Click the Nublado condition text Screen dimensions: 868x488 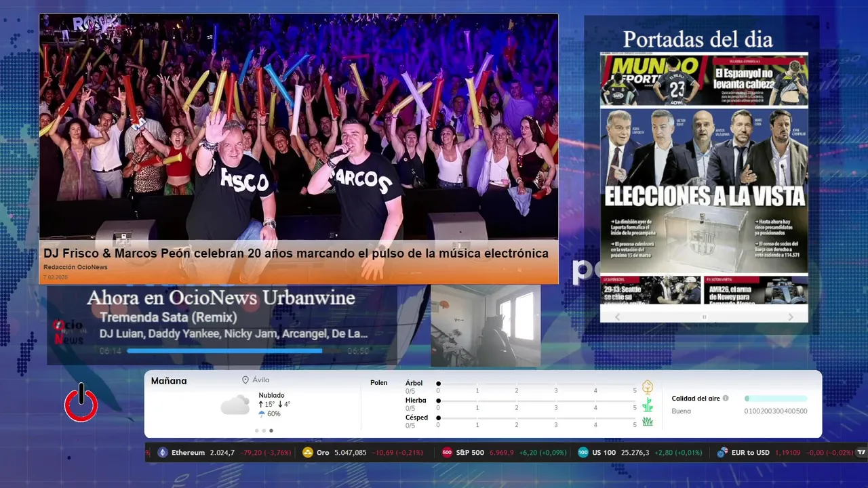[x=271, y=395]
